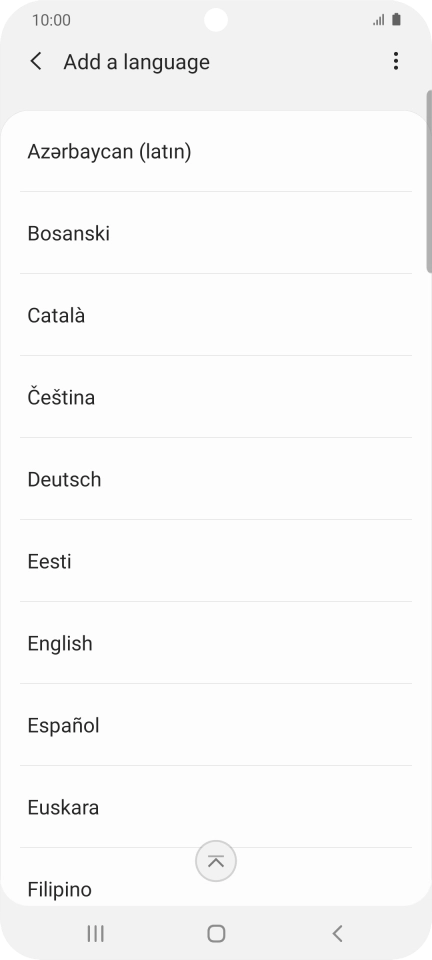
Task: Select Bosanski from the language list
Action: point(216,233)
